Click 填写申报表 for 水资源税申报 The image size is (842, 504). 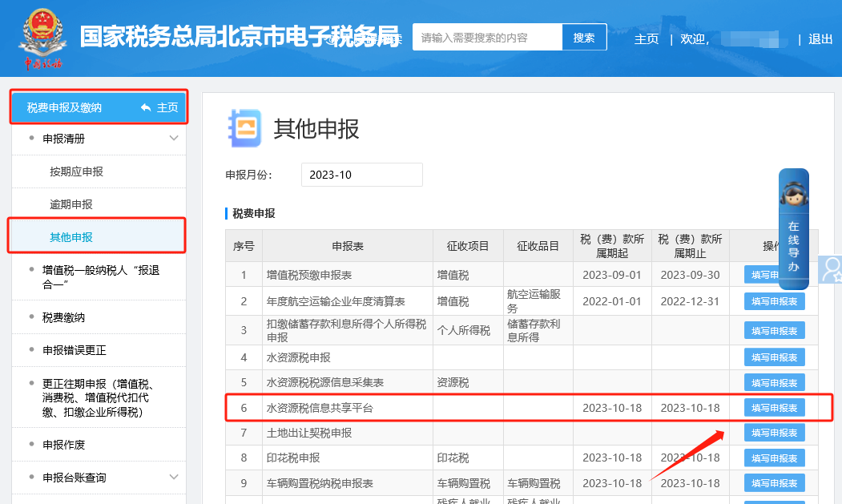tap(775, 357)
